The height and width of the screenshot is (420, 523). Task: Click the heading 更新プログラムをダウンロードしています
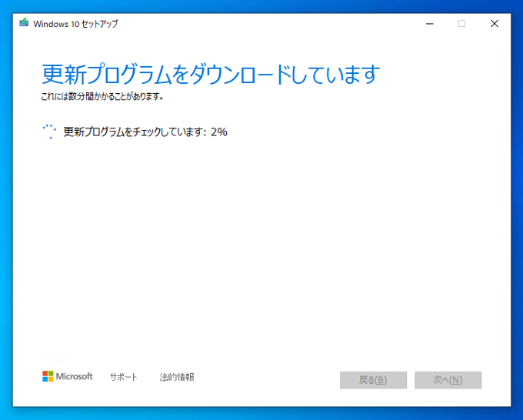[211, 74]
